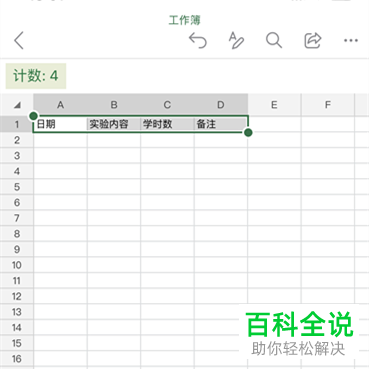
Task: Select row 6 header
Action: point(17,203)
